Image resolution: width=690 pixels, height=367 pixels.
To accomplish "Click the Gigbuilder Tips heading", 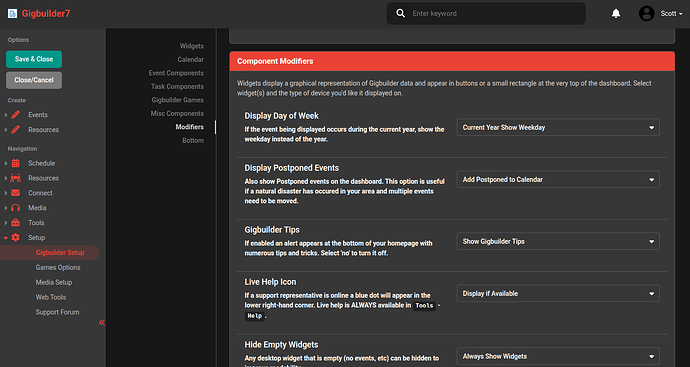I will [272, 230].
